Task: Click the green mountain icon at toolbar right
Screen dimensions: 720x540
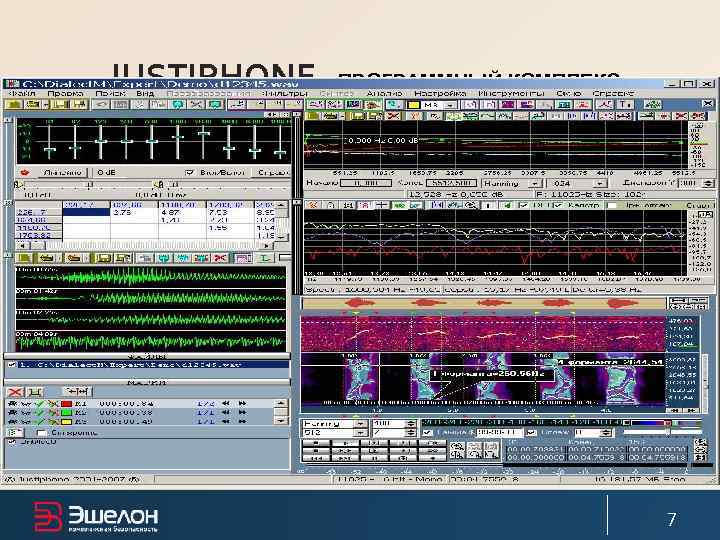Action: 652,105
